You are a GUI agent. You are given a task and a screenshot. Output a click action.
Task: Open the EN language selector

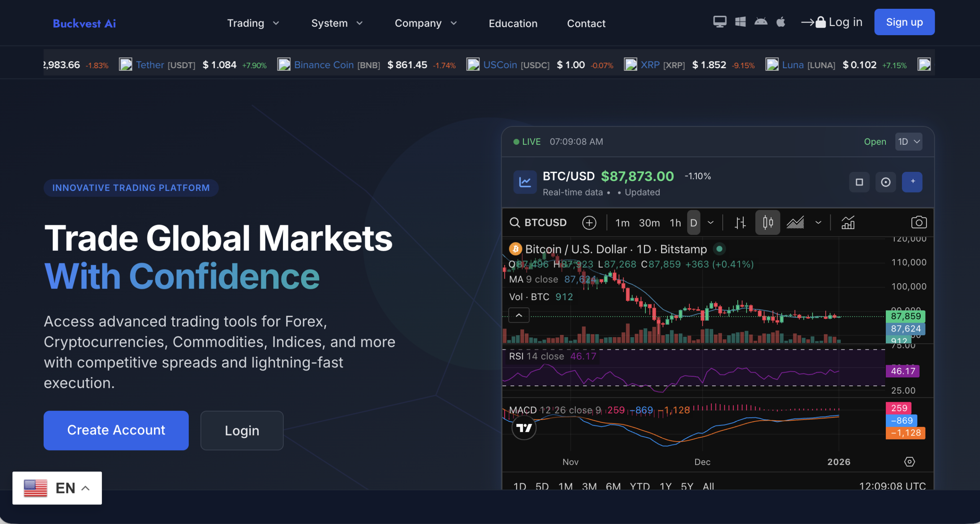click(57, 488)
